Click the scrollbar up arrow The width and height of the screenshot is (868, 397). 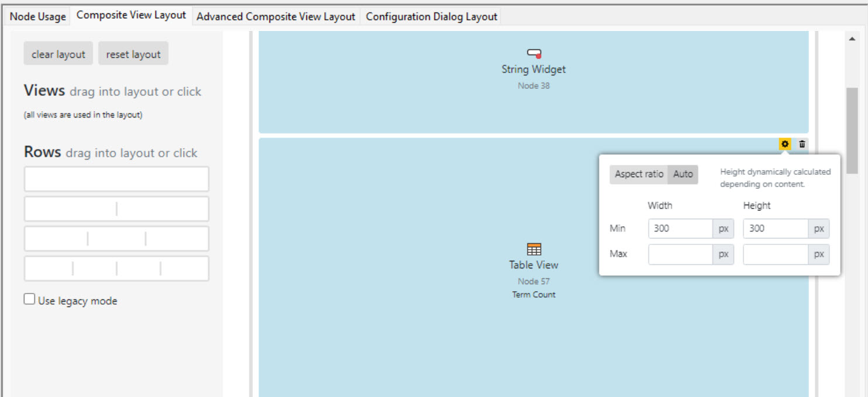pyautogui.click(x=852, y=39)
